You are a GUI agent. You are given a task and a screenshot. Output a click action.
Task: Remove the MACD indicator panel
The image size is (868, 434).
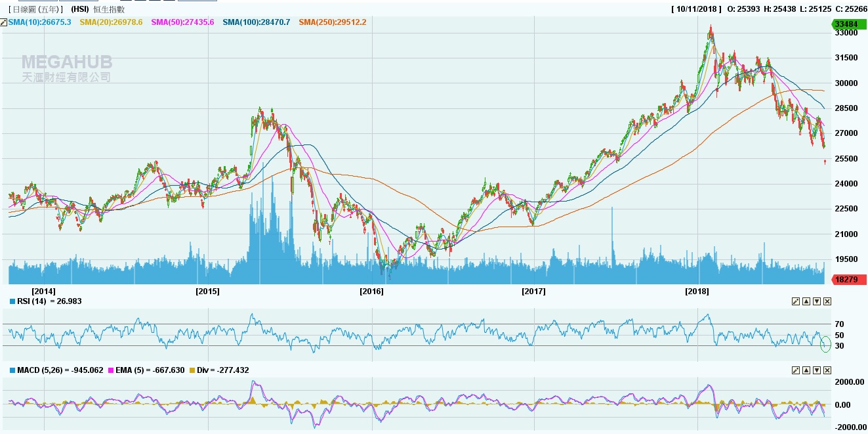(827, 370)
